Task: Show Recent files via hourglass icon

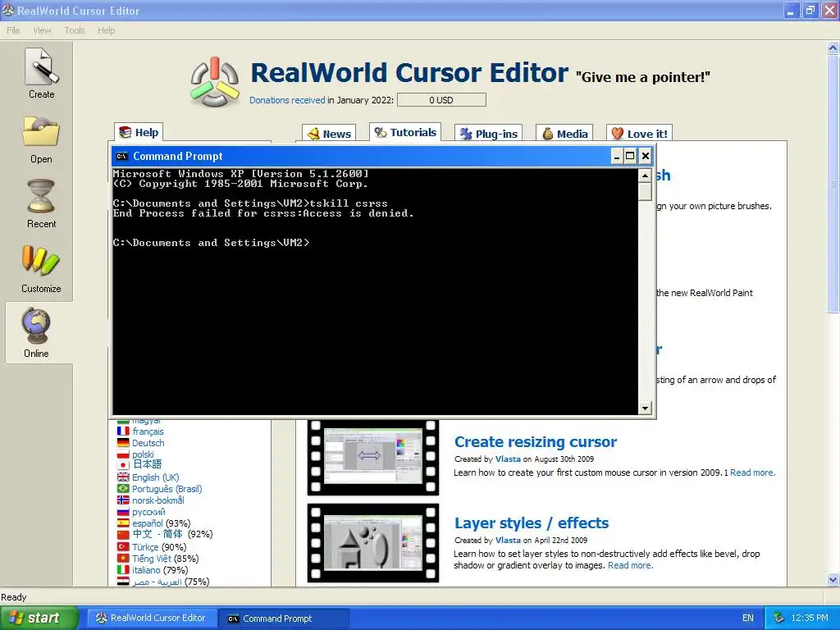Action: point(41,197)
